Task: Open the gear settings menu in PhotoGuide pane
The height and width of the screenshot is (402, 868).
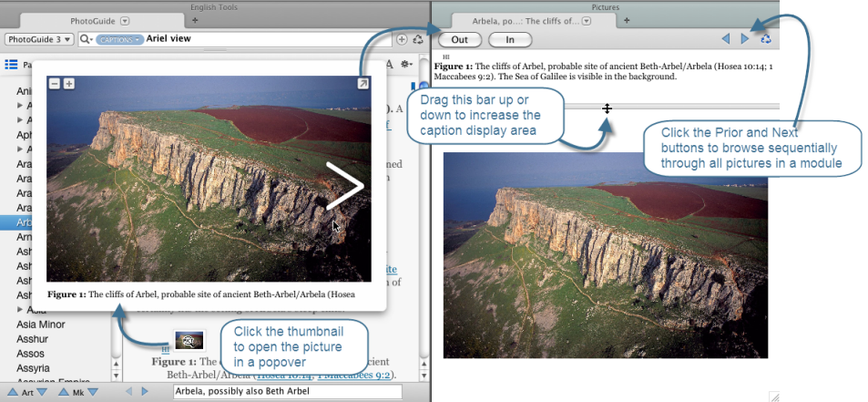Action: [x=407, y=64]
